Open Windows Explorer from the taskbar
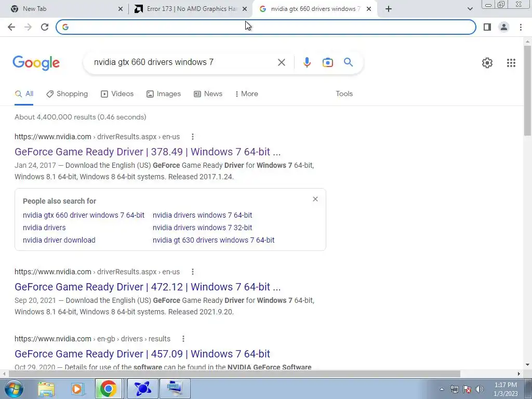 coord(46,389)
